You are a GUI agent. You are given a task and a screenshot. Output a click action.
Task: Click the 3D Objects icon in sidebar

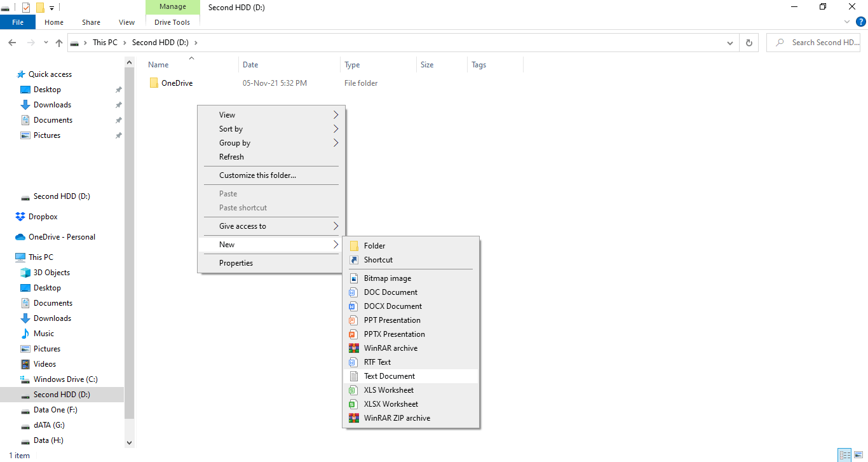click(x=25, y=273)
